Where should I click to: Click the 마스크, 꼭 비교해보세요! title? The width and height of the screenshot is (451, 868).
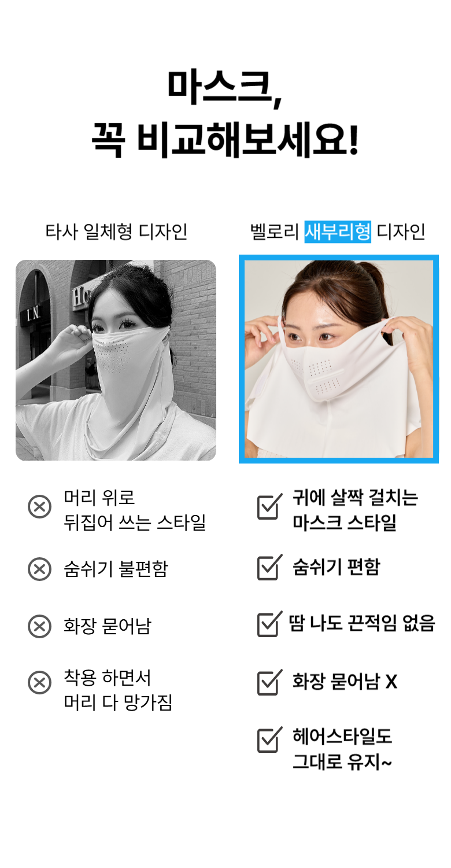(x=225, y=114)
